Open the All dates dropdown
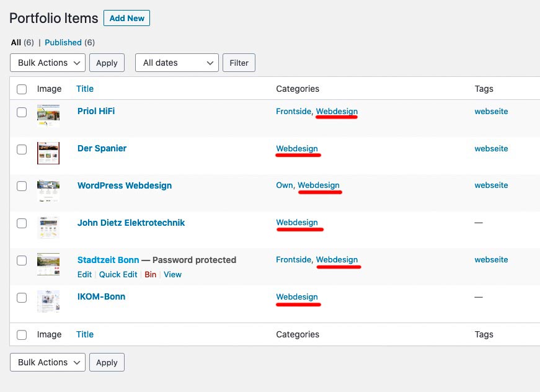The width and height of the screenshot is (540, 392). (177, 63)
